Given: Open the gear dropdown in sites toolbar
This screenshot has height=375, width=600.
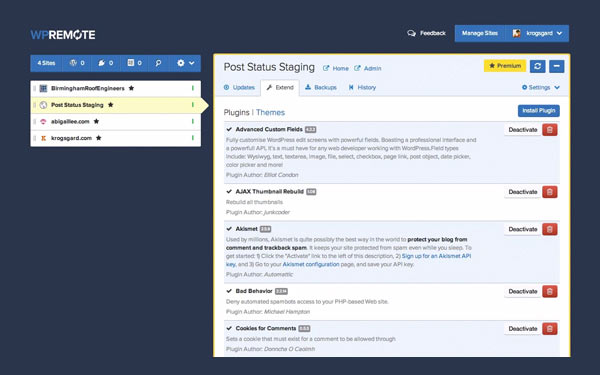Looking at the screenshot, I should [x=186, y=63].
